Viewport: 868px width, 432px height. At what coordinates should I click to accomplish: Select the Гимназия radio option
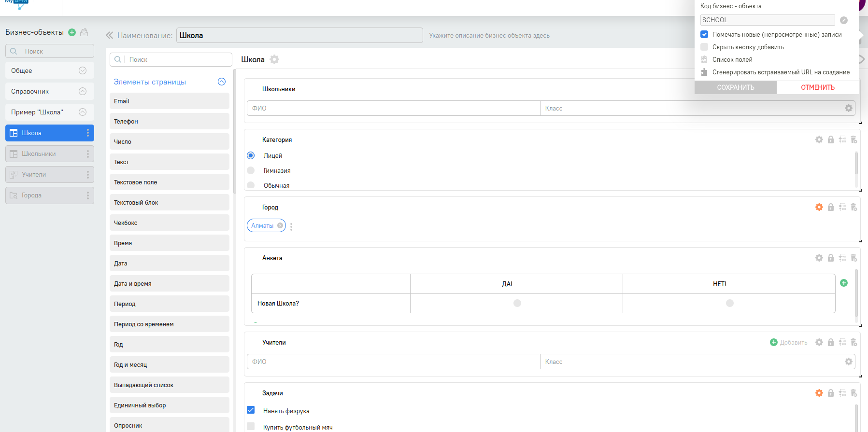(251, 170)
